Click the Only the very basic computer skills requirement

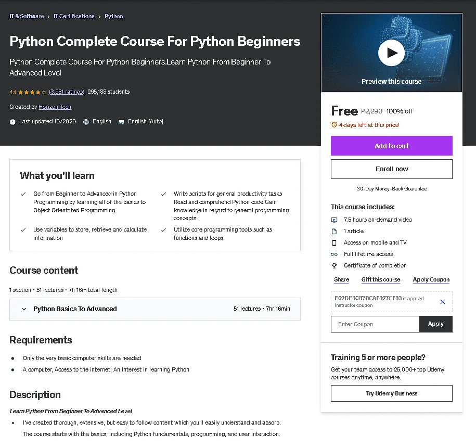tap(82, 358)
